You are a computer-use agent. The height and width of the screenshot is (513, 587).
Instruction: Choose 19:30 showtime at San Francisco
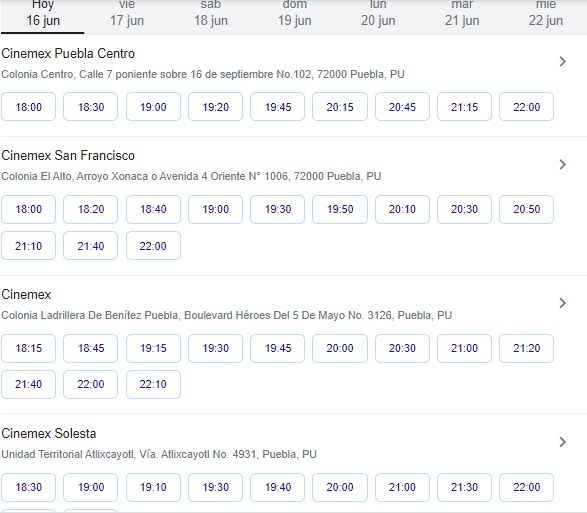tap(277, 209)
